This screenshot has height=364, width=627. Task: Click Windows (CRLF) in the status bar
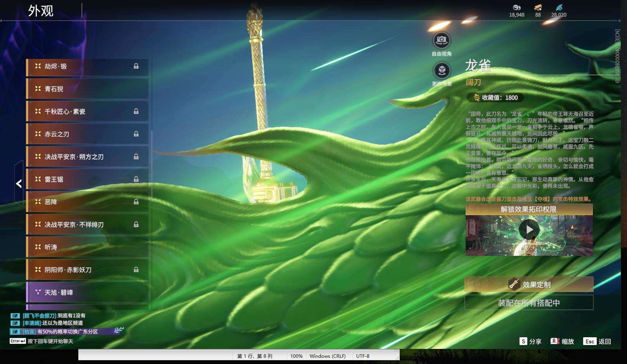pyautogui.click(x=327, y=356)
